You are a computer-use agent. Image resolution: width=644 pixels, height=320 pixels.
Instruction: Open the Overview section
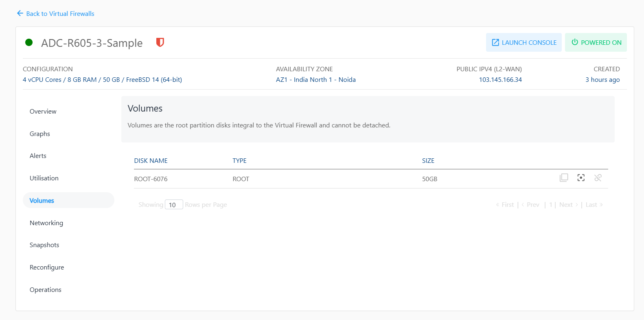tap(43, 112)
